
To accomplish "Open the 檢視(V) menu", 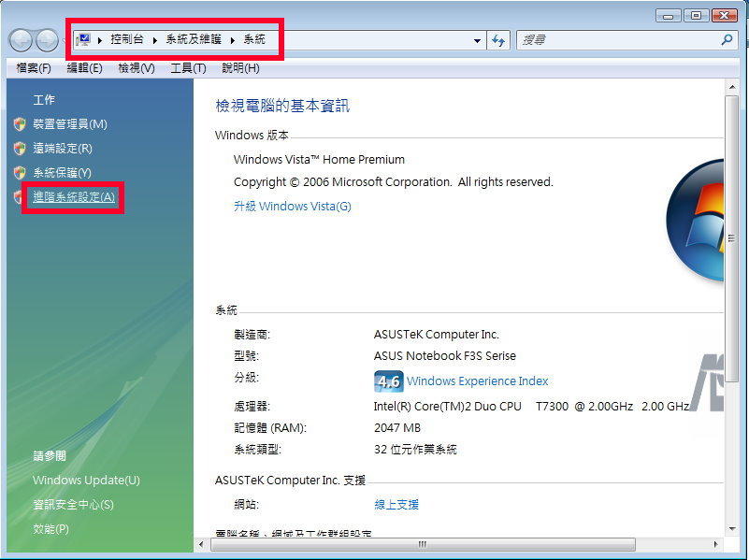I will pos(137,68).
